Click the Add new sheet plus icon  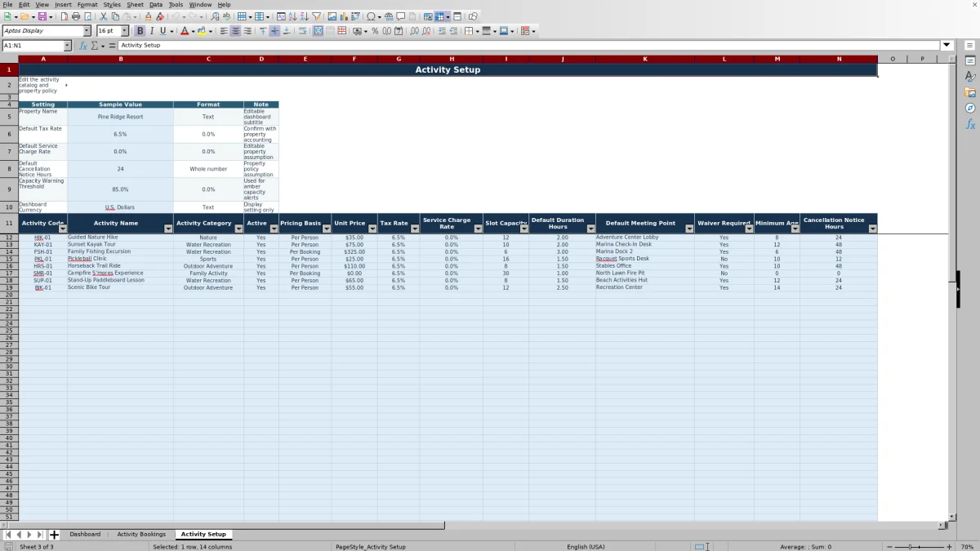click(55, 535)
